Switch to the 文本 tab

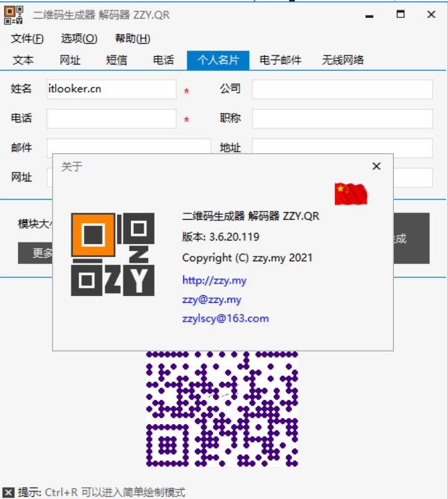point(23,60)
